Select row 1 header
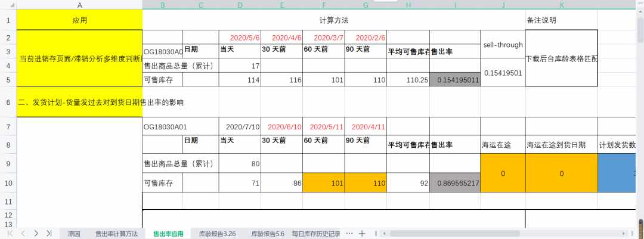 click(8, 20)
